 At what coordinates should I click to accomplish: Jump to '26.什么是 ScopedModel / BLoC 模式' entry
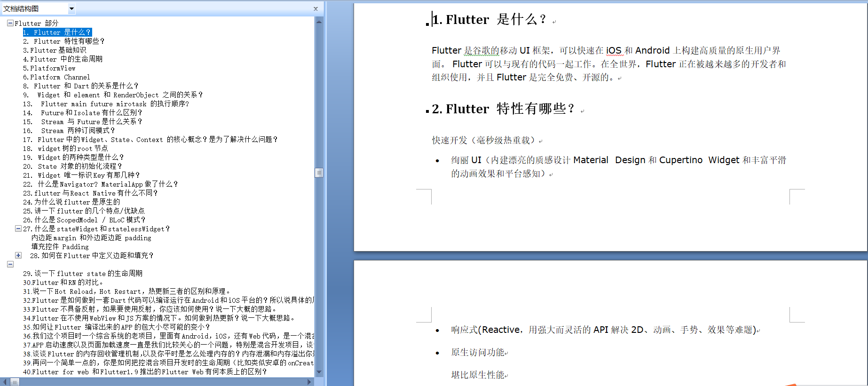(84, 220)
